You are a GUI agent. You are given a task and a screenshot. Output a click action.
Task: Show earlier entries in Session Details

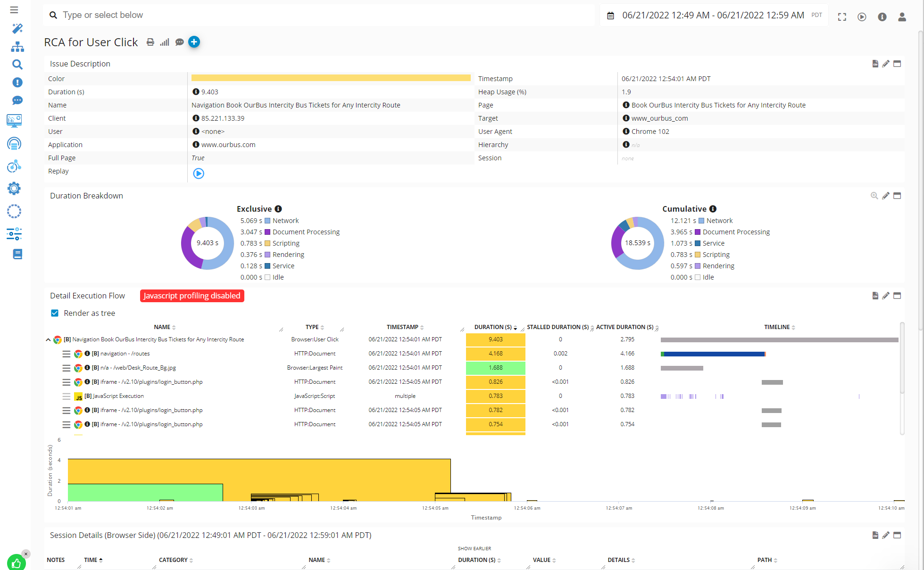tap(474, 548)
